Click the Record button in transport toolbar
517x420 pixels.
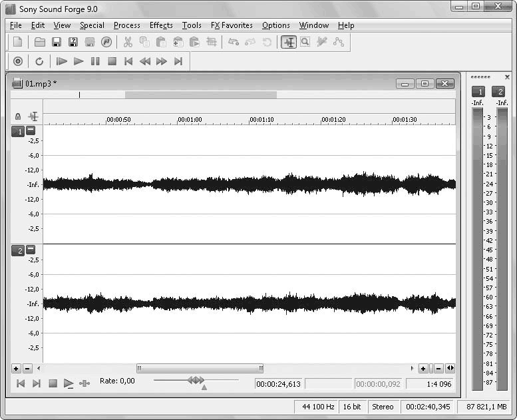click(18, 61)
